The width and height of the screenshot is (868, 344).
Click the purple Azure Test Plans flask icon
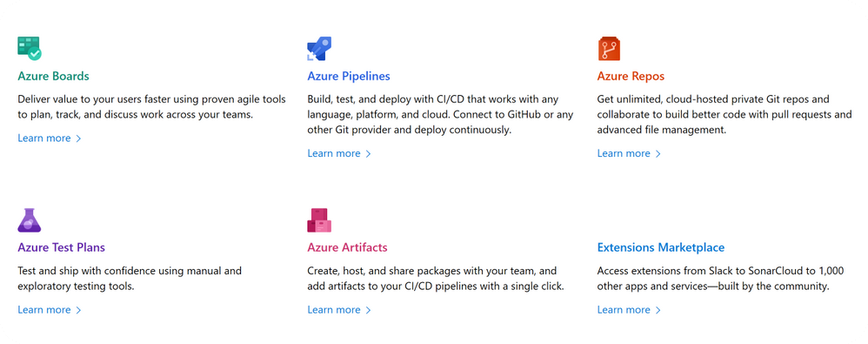(x=30, y=220)
